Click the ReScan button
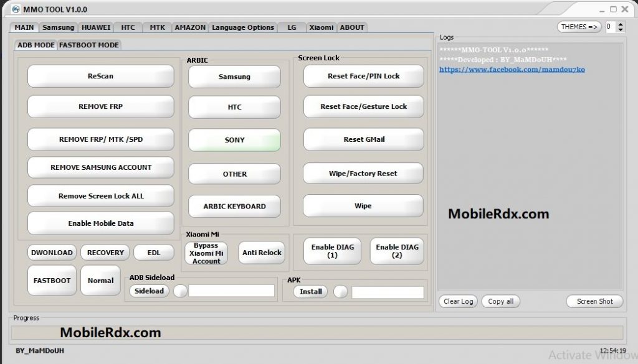Viewport: 638px width, 364px height. (100, 76)
